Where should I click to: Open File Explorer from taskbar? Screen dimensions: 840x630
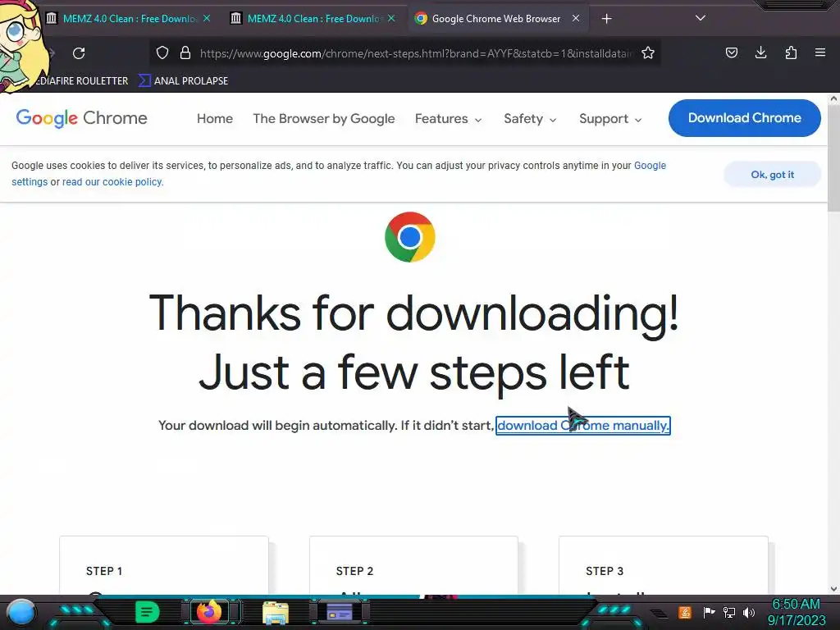pyautogui.click(x=276, y=613)
